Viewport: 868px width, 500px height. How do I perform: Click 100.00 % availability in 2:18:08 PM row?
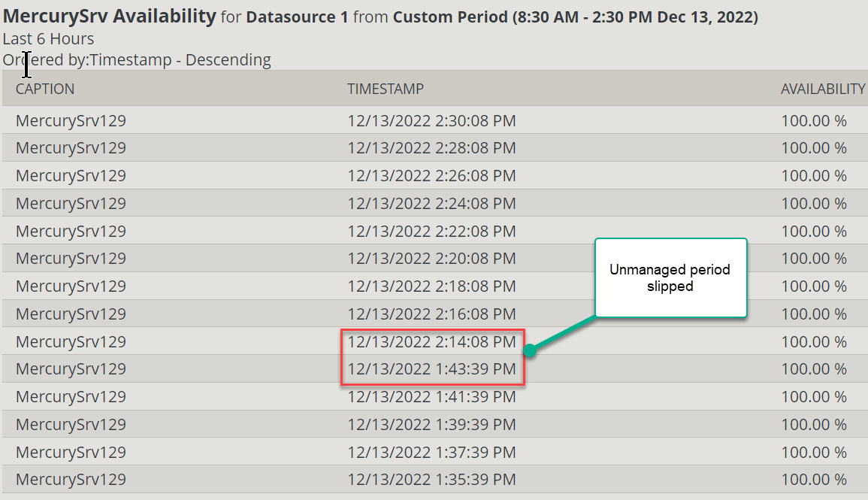coord(814,286)
